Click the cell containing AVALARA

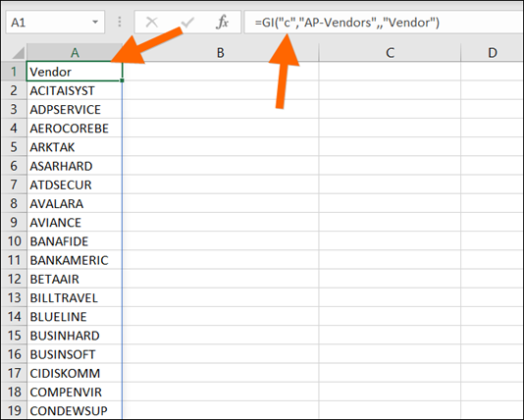click(x=75, y=203)
